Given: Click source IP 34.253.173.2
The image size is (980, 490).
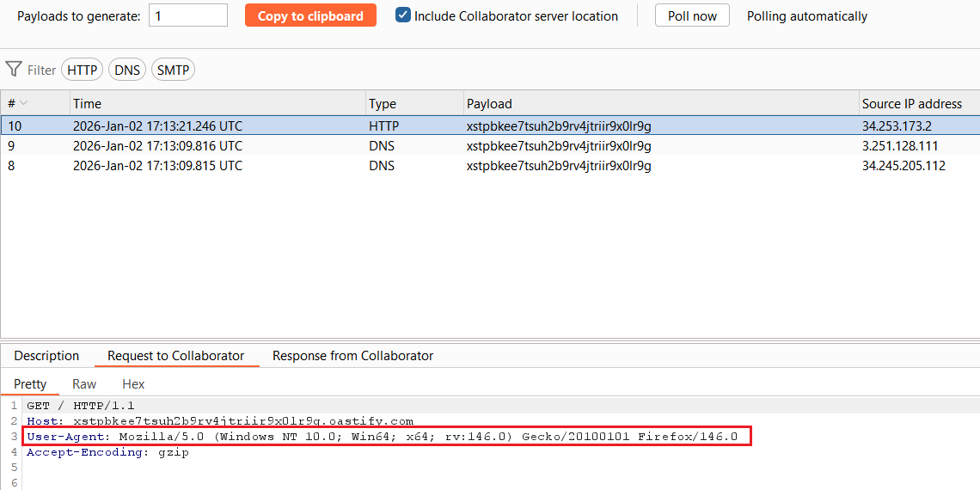Looking at the screenshot, I should click(x=897, y=126).
